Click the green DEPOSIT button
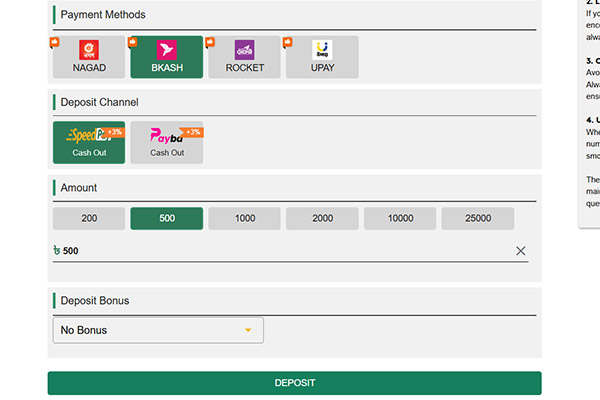The height and width of the screenshot is (400, 600). [294, 383]
